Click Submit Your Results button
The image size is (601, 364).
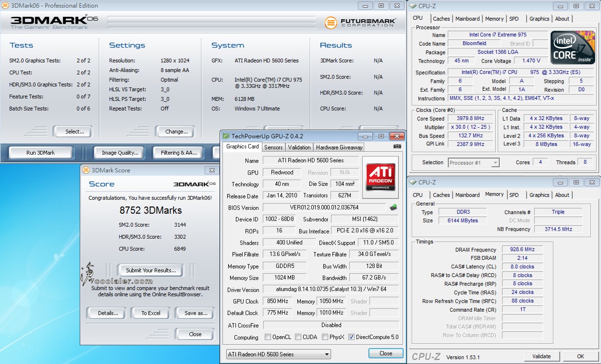pos(150,270)
